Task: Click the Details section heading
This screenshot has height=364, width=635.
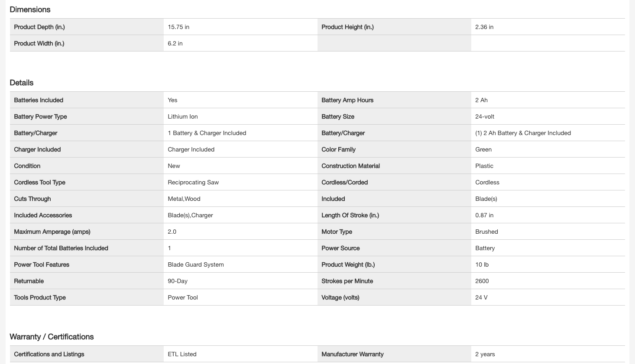Action: [22, 83]
